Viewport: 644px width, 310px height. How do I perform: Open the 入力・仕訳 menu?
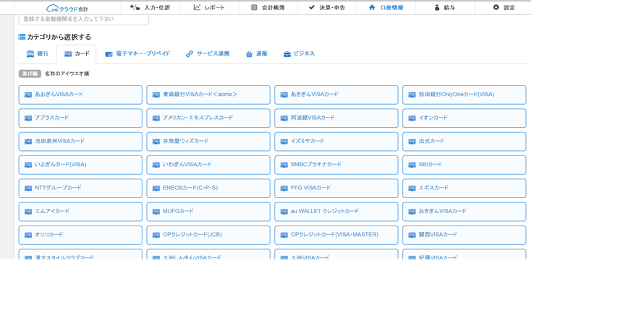coord(150,7)
